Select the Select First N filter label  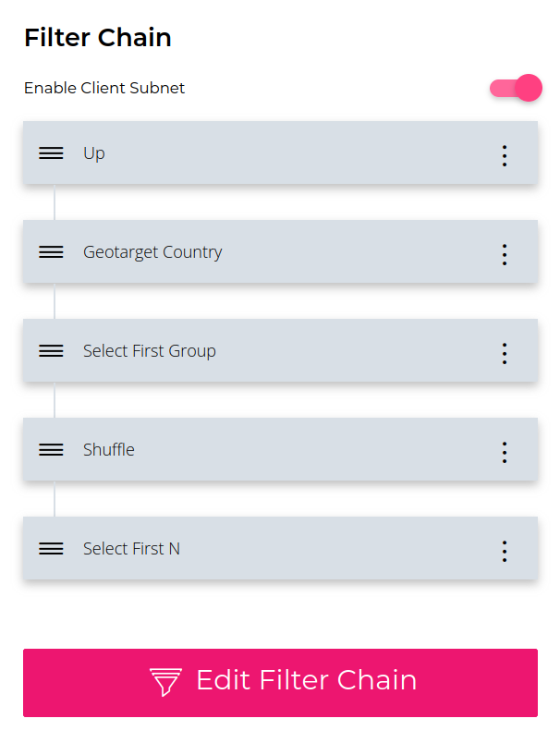tap(131, 549)
